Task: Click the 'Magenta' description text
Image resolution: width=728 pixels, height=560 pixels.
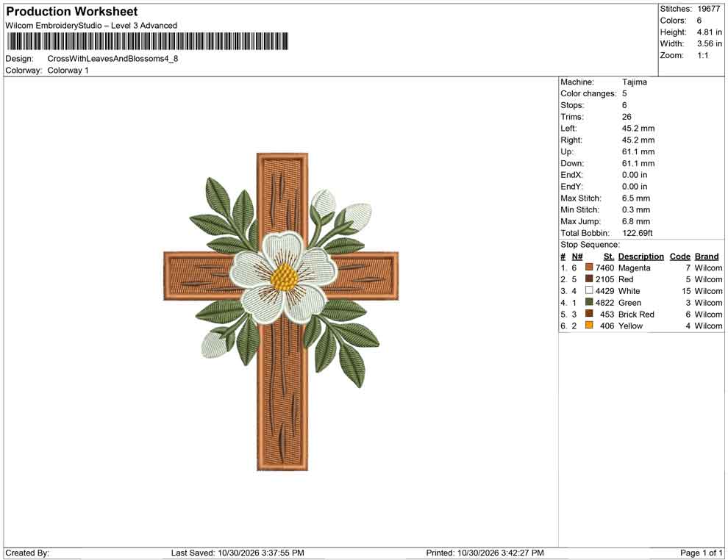Action: click(x=634, y=268)
